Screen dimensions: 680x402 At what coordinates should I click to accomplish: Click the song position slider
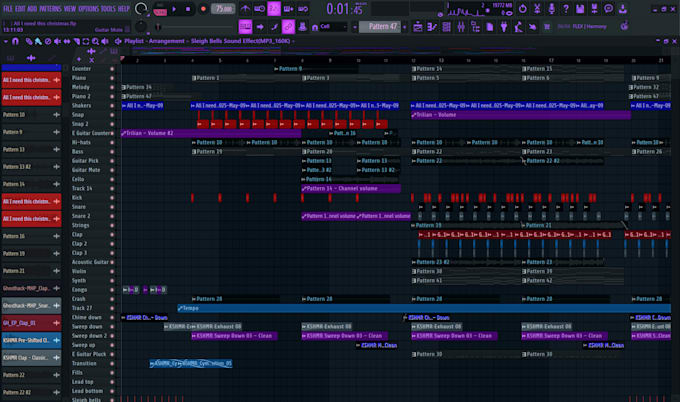(x=196, y=27)
